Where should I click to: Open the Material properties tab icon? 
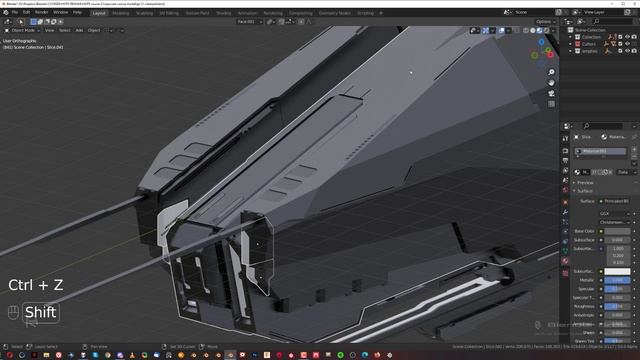[565, 261]
